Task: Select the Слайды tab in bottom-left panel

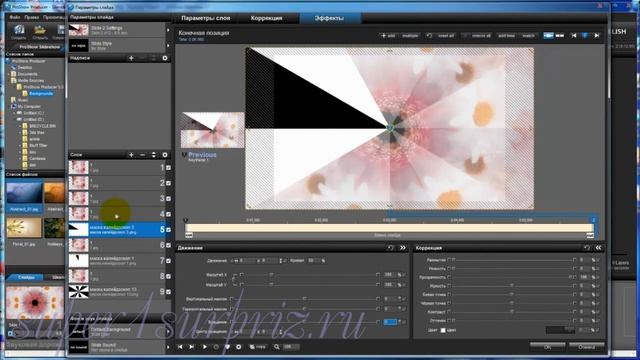Action: (26, 277)
